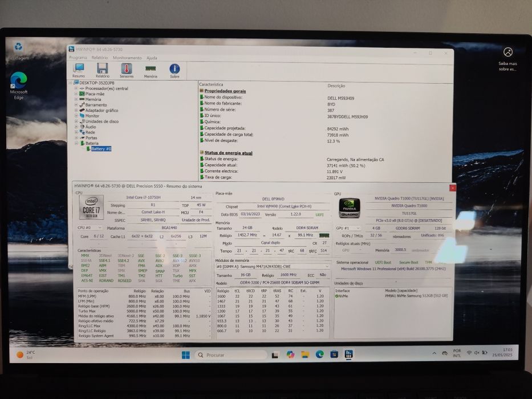
Task: Select the Portas tree item
Action: pyautogui.click(x=91, y=138)
